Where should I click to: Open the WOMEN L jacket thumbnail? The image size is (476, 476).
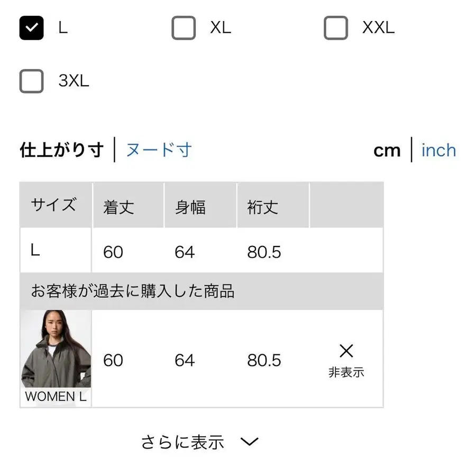tap(56, 349)
